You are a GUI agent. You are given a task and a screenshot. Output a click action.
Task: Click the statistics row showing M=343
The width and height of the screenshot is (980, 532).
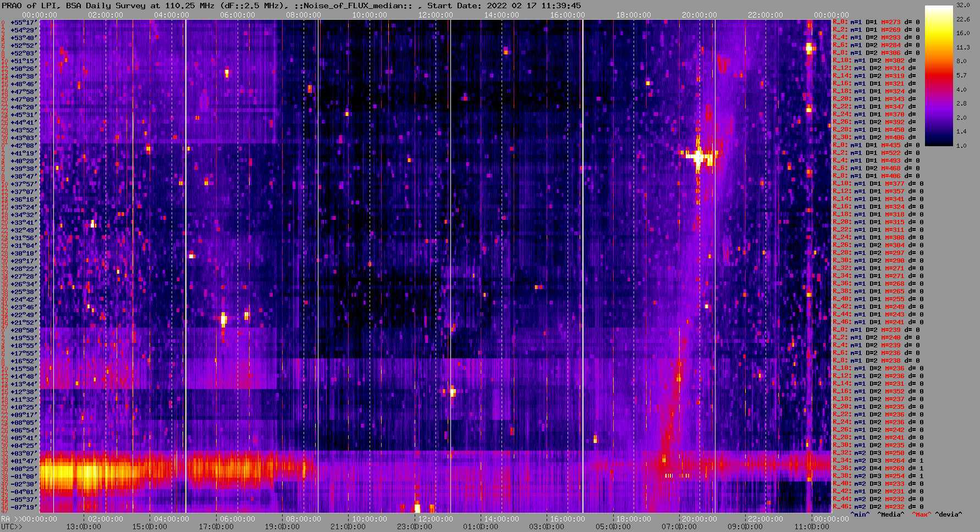tap(874, 99)
